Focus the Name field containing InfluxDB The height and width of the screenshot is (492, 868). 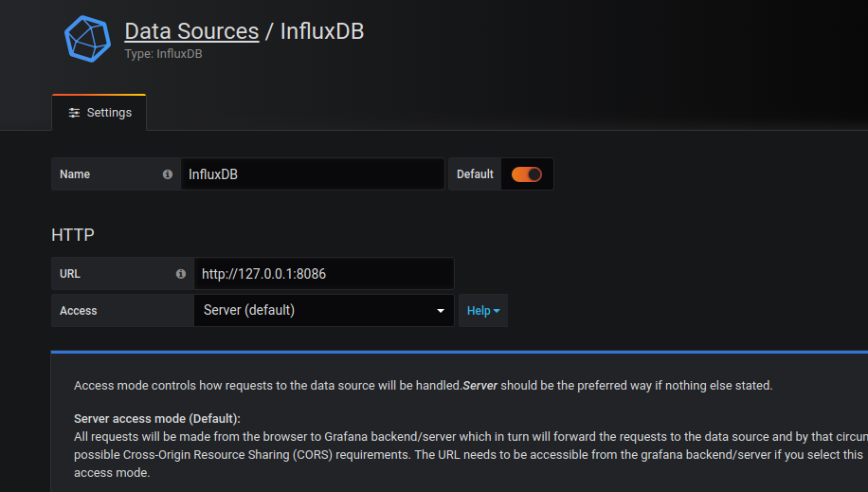312,174
